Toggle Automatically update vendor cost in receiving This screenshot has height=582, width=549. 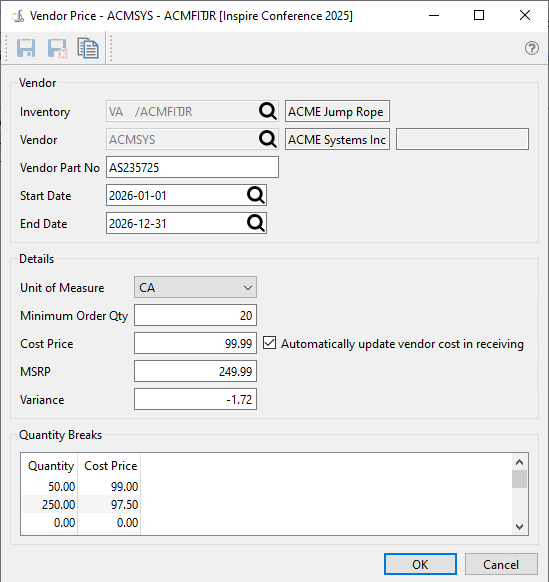(269, 343)
